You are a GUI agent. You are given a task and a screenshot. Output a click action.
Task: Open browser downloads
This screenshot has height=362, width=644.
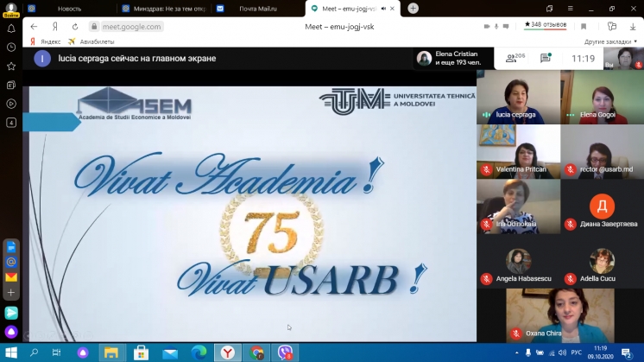[x=633, y=27]
